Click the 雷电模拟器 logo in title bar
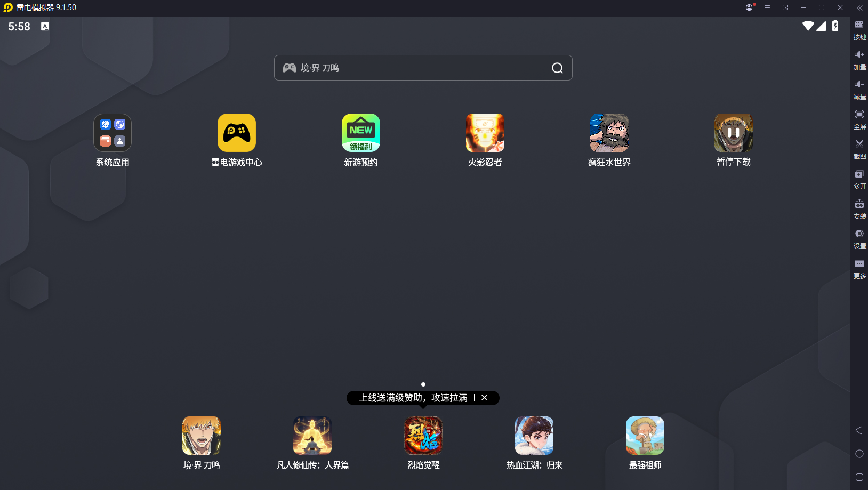Screen dimensions: 868x490 point(8,7)
